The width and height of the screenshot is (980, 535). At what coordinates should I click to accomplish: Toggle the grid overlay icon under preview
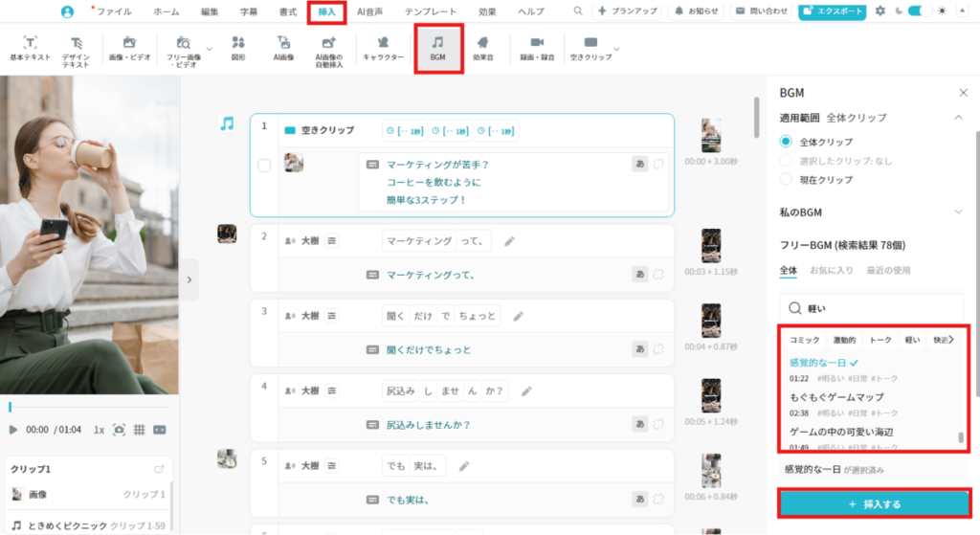coord(140,430)
